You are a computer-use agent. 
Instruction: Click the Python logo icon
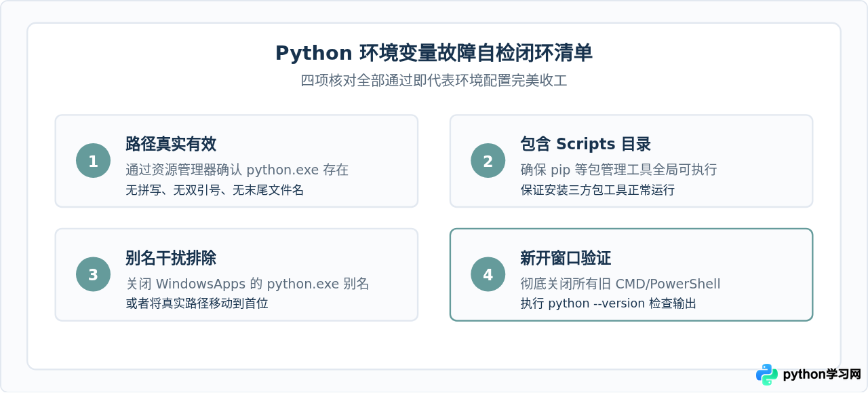(x=767, y=375)
